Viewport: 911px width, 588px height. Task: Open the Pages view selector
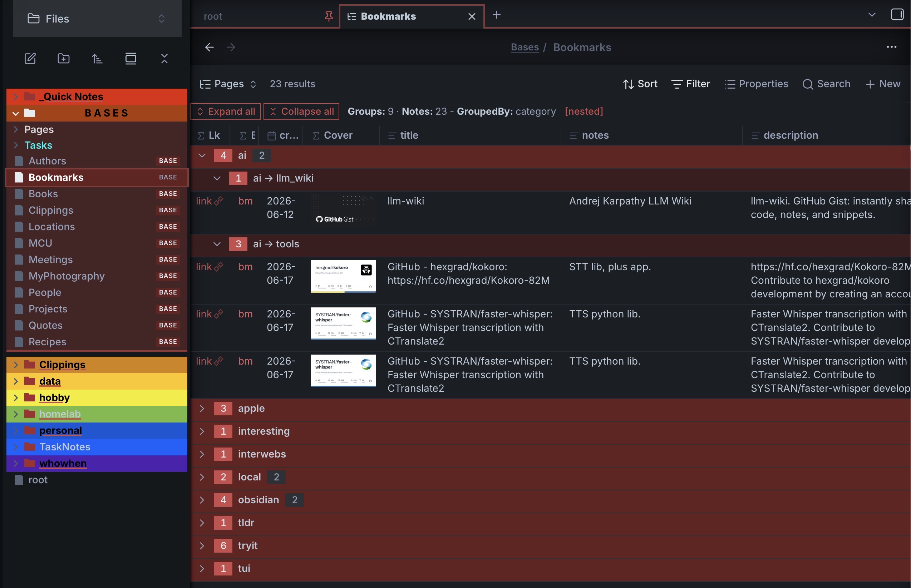coord(228,84)
